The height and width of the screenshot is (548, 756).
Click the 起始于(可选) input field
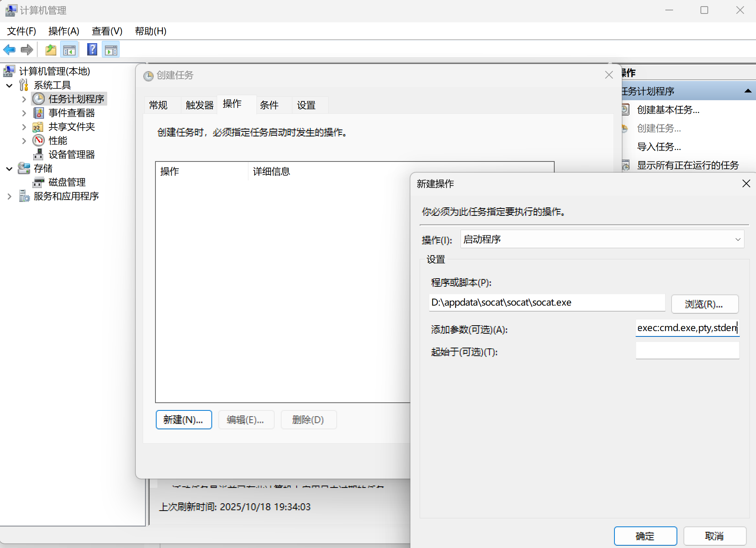click(687, 351)
